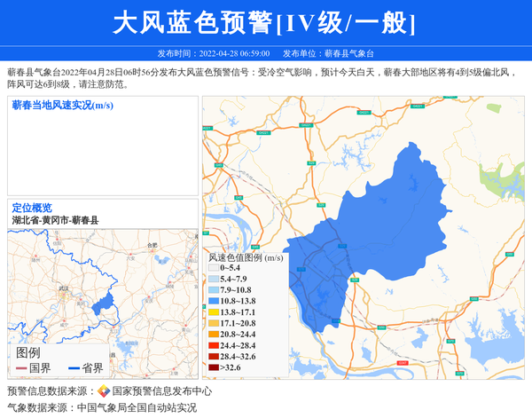The height and width of the screenshot is (418, 532).
Task: Click the blue 省界 line symbol in legend
Action: (x=73, y=368)
